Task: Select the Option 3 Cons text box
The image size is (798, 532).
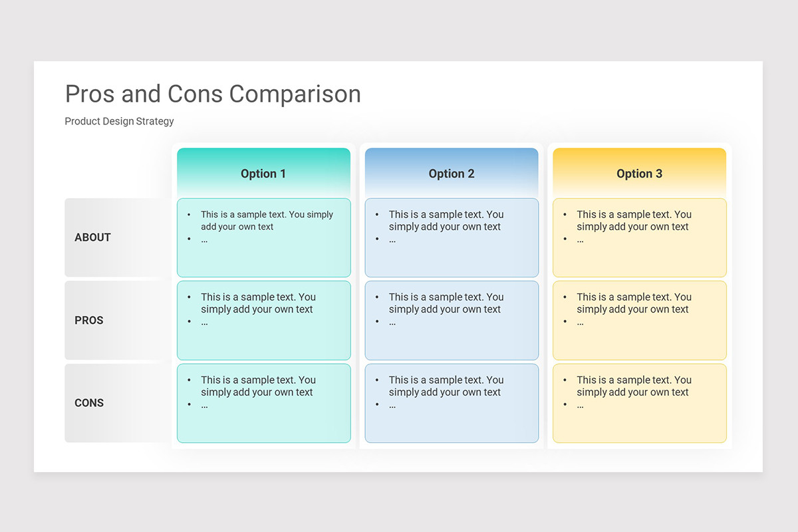Action: pyautogui.click(x=640, y=403)
